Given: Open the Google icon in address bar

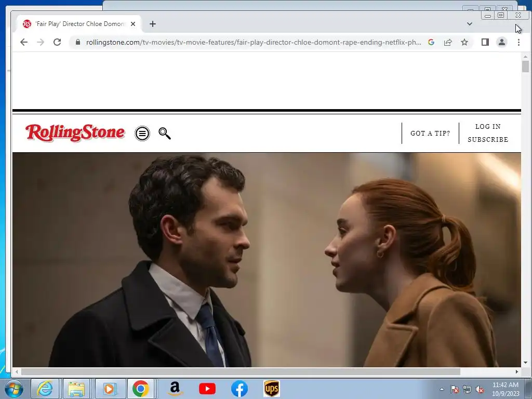Looking at the screenshot, I should pos(431,42).
